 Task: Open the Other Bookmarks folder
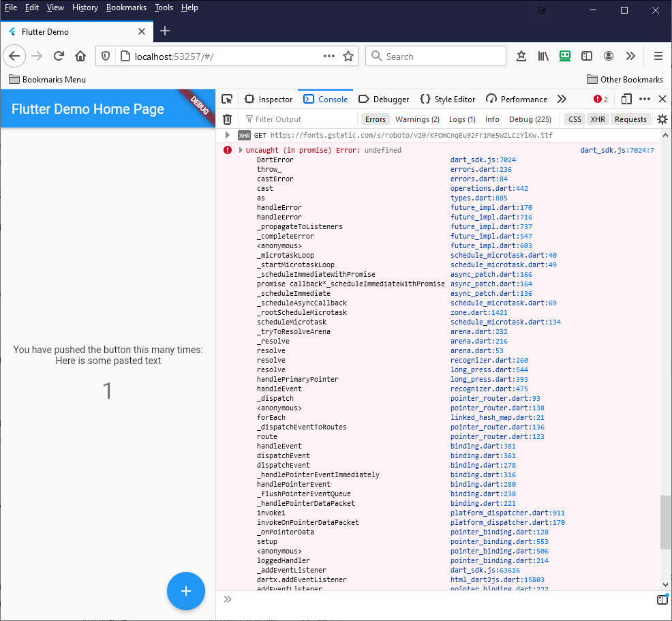[x=624, y=79]
